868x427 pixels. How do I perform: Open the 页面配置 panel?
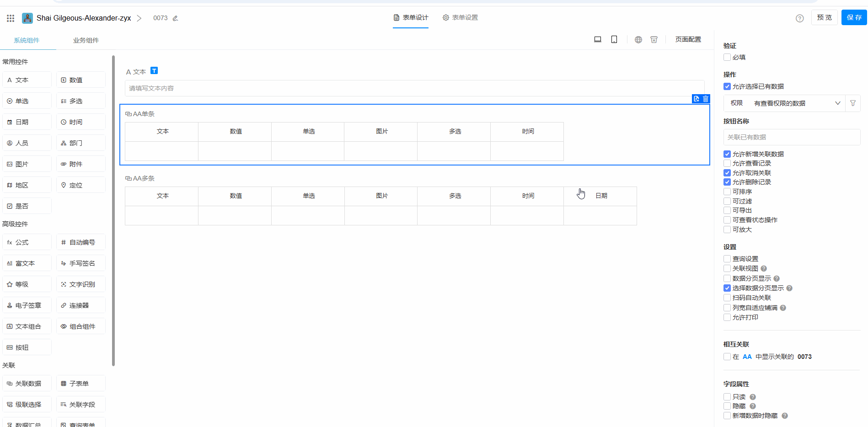tap(688, 39)
